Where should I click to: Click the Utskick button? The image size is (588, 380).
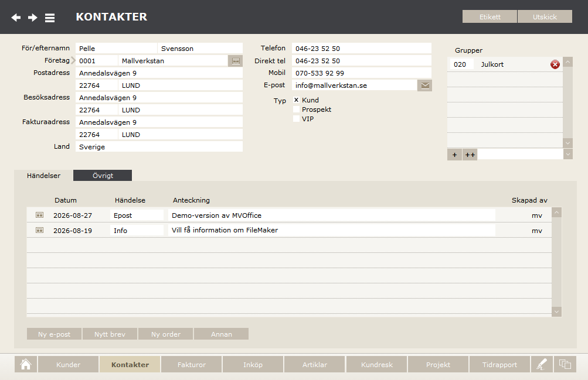tap(545, 16)
